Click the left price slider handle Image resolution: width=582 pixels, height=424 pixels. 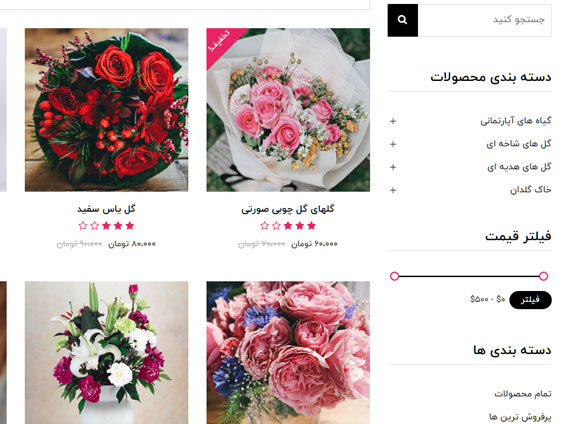(395, 276)
